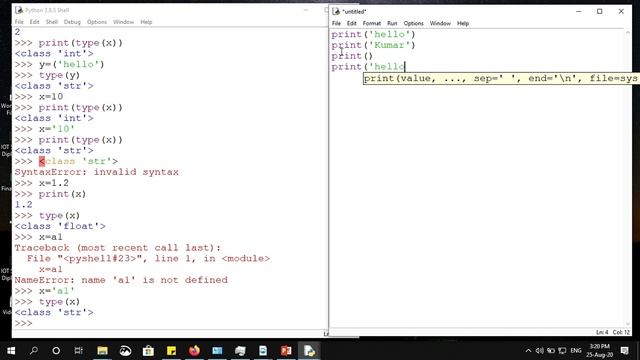640x360 pixels.
Task: Click the editor vertical scrollbar
Action: pyautogui.click(x=628, y=178)
